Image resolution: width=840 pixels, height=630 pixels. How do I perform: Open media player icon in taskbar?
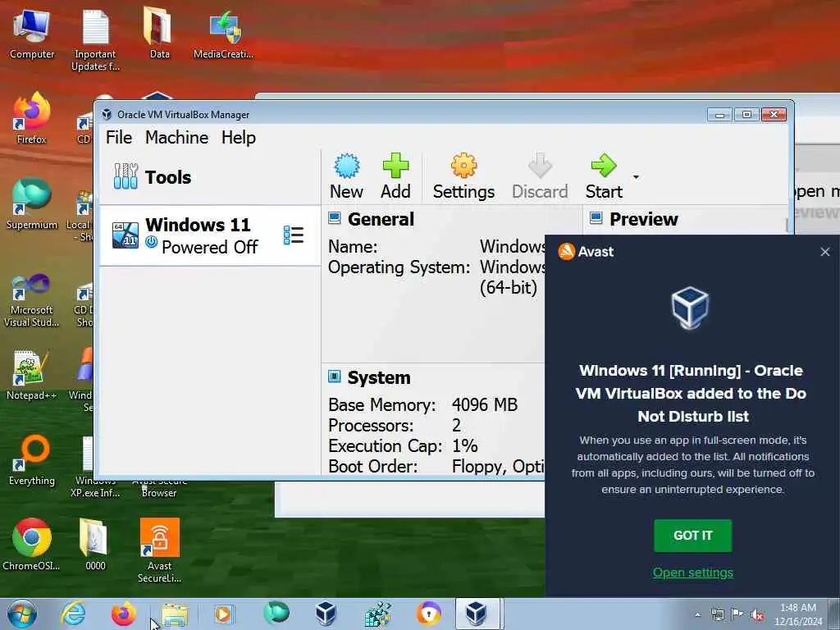224,614
